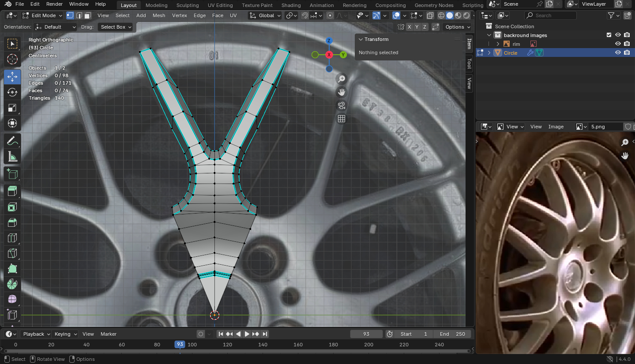Uncheck the backround images collection checkbox
The width and height of the screenshot is (635, 364).
pyautogui.click(x=609, y=35)
